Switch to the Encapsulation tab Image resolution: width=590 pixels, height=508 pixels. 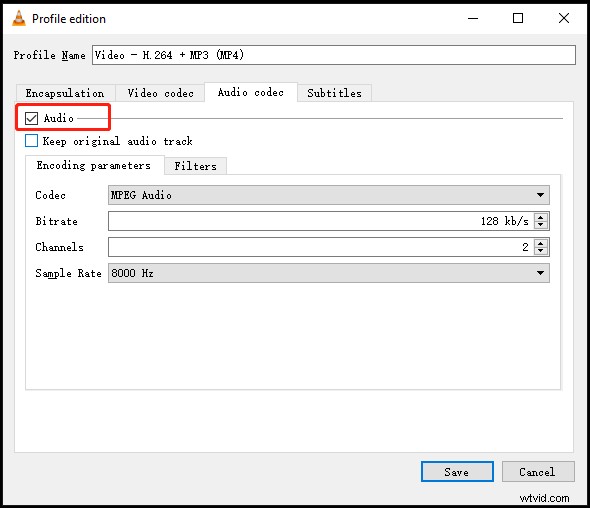tap(65, 93)
